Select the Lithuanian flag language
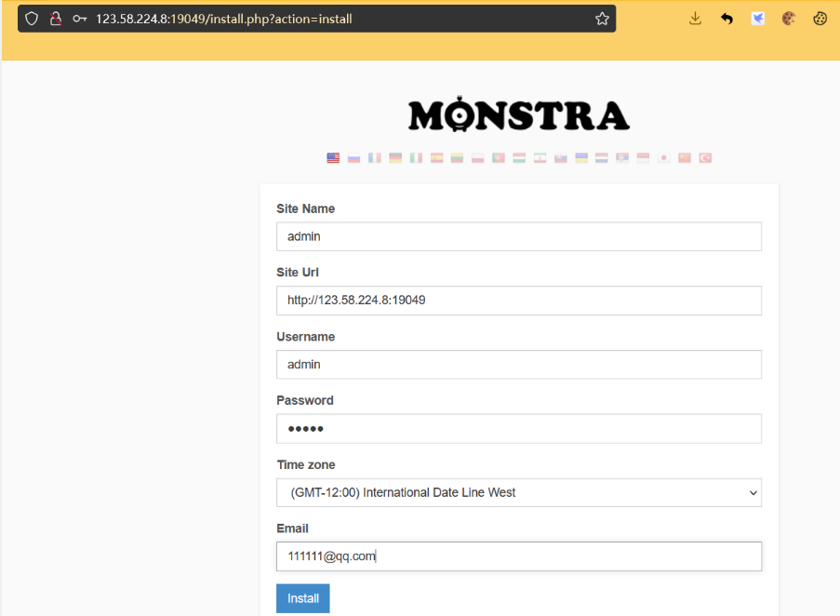Image resolution: width=840 pixels, height=616 pixels. (x=457, y=158)
